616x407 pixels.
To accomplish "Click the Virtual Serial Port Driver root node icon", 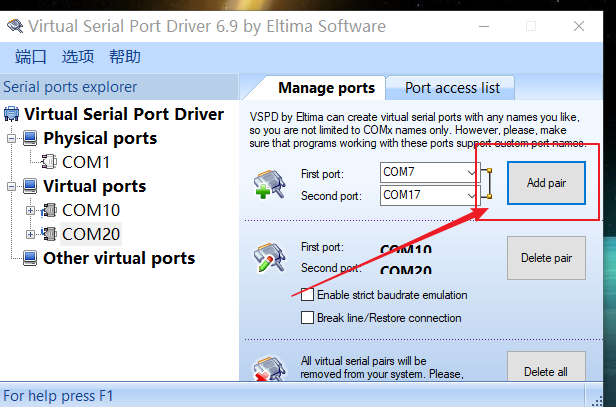I will tap(11, 114).
